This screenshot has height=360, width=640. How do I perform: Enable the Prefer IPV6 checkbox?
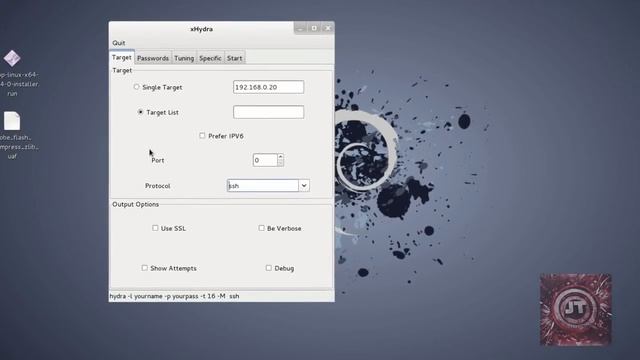(202, 136)
